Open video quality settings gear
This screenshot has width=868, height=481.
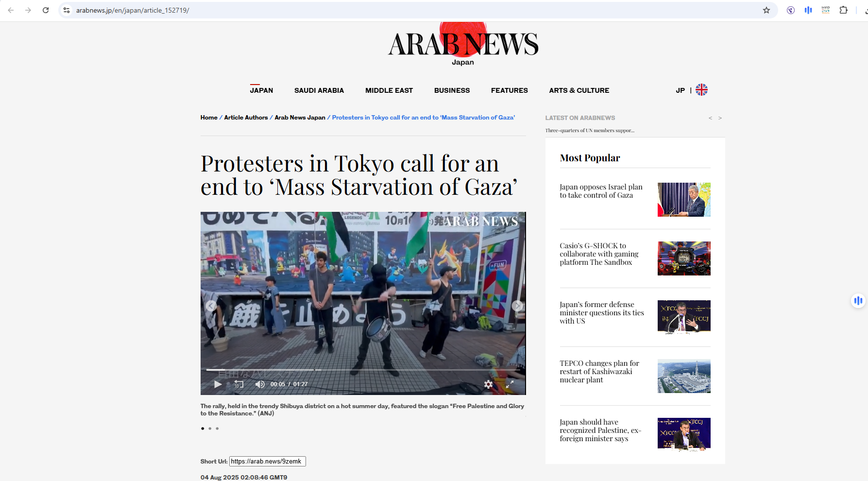click(488, 384)
